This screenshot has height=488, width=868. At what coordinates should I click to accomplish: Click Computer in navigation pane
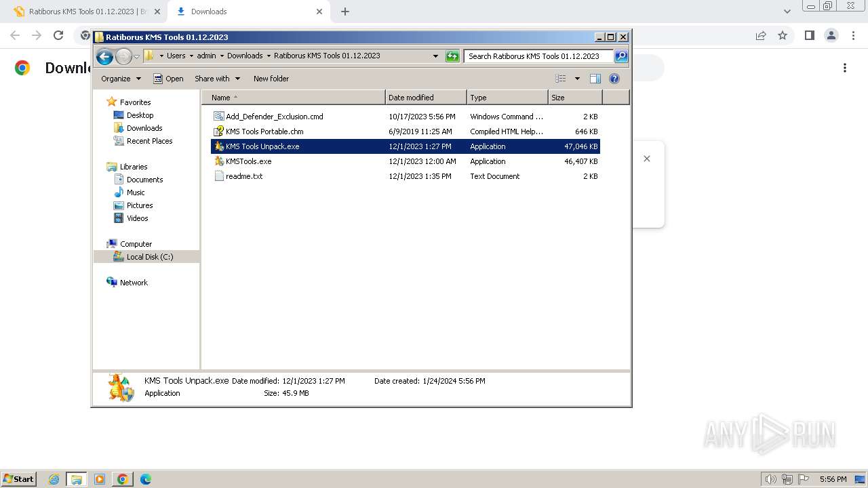(x=136, y=244)
